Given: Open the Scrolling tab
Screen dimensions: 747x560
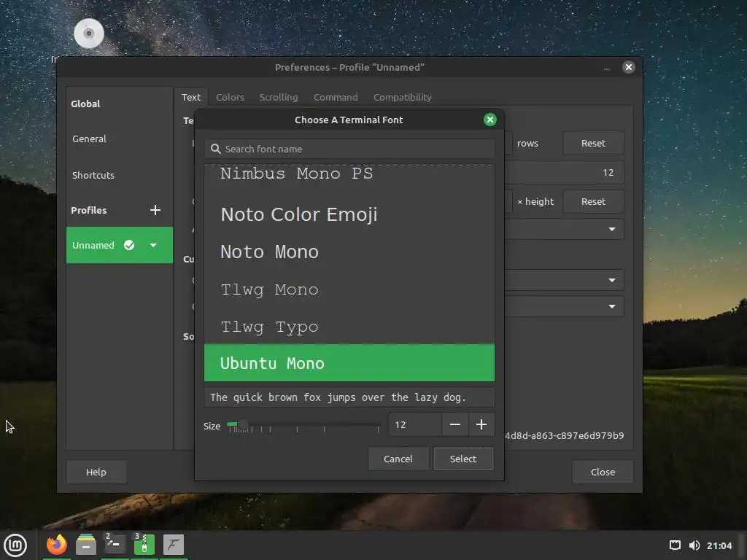Looking at the screenshot, I should click(279, 97).
